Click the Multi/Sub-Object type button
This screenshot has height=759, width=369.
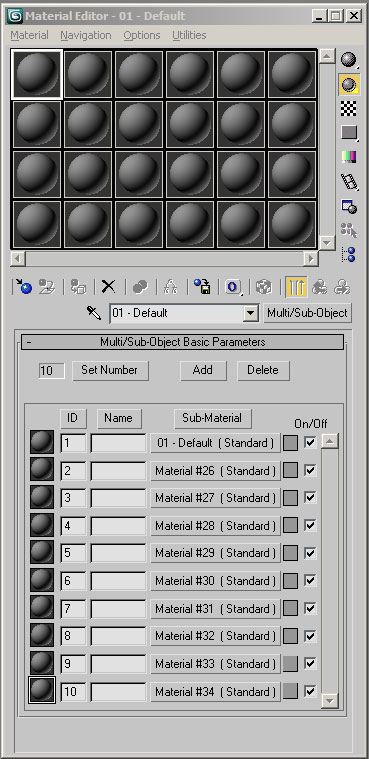[x=308, y=313]
